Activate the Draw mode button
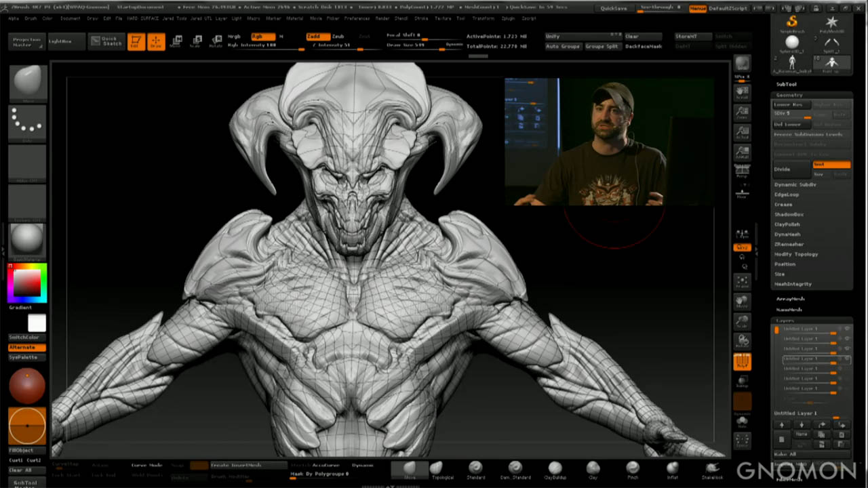The image size is (868, 488). (156, 41)
